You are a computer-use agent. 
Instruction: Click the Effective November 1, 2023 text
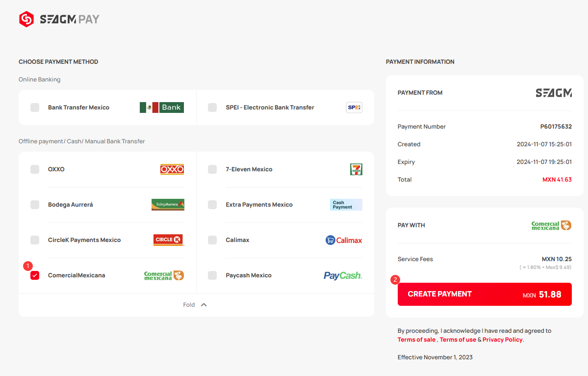(x=435, y=357)
